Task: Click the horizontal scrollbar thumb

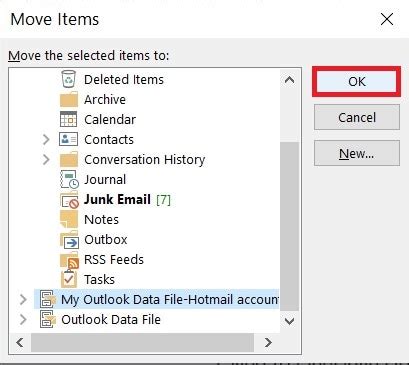Action: coord(142,342)
